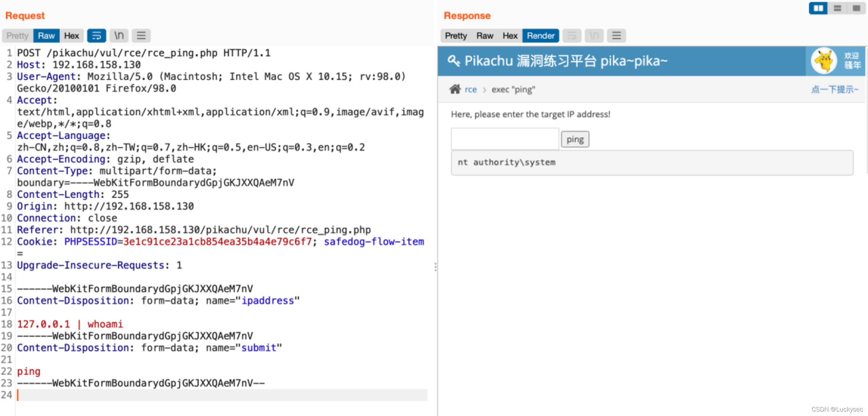Screen dimensions: 868x416
Task: Click the 'nt authority\system' output text
Action: pyautogui.click(x=507, y=162)
